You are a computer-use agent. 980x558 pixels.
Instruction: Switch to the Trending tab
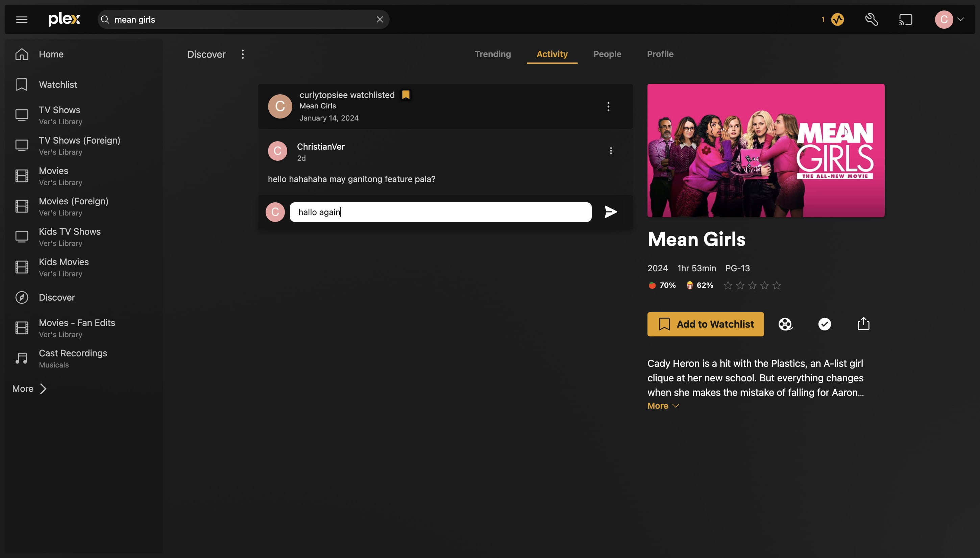point(493,54)
